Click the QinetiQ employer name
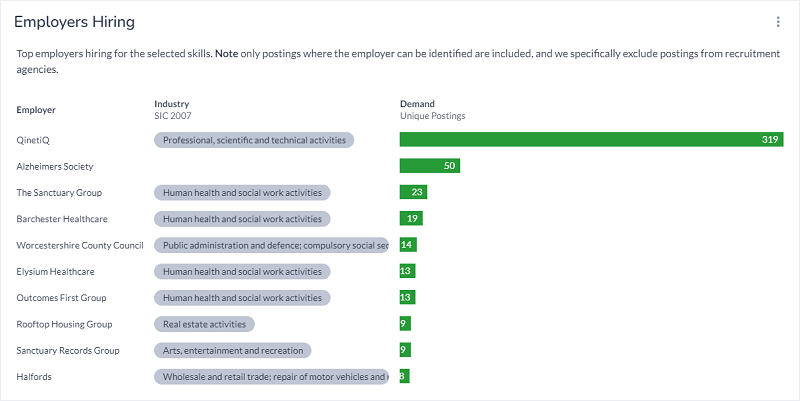This screenshot has width=800, height=401. [34, 140]
